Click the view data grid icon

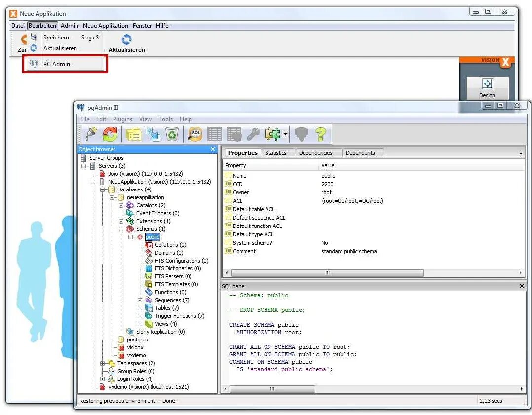214,134
